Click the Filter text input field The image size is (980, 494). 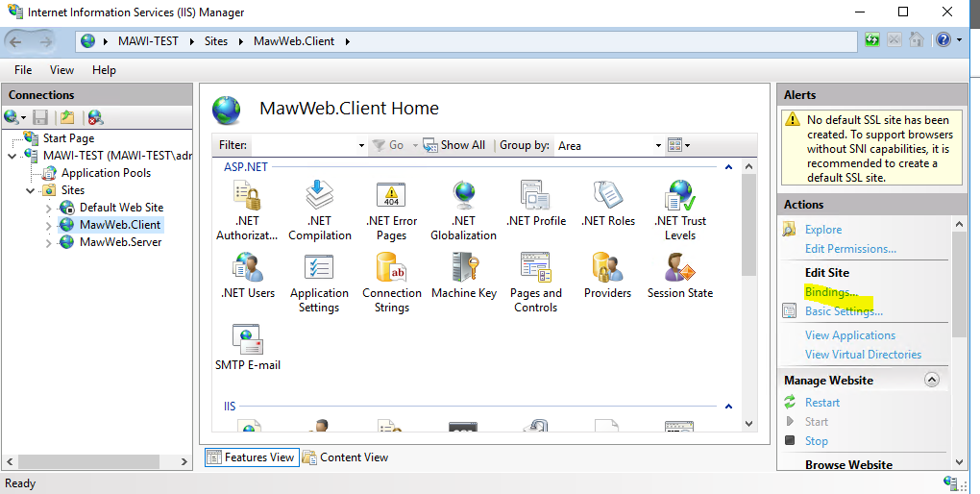(303, 145)
